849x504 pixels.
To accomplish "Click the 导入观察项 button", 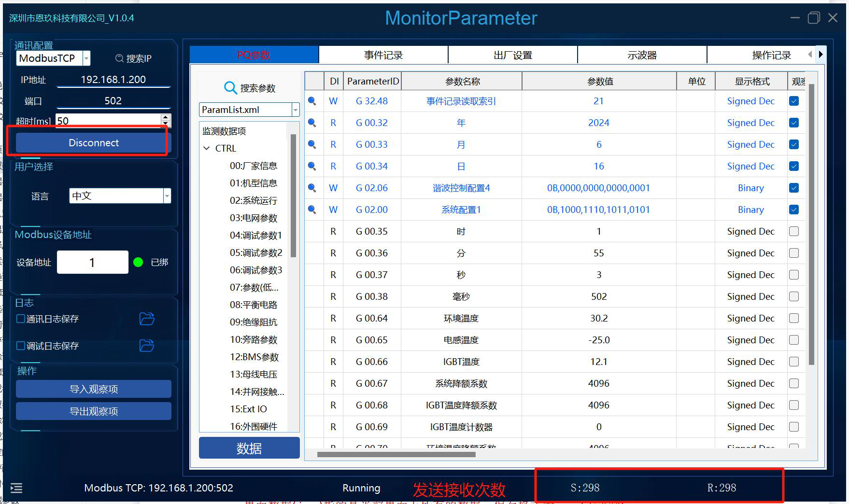I will click(94, 389).
